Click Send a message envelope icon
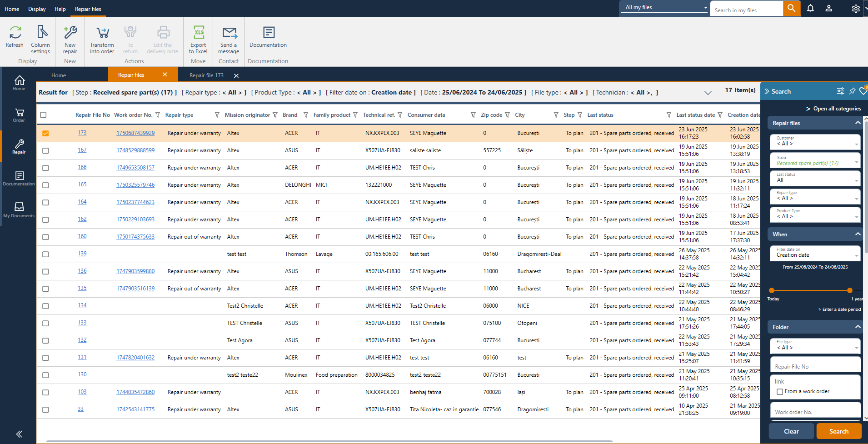Image resolution: width=868 pixels, height=444 pixels. pos(229,32)
